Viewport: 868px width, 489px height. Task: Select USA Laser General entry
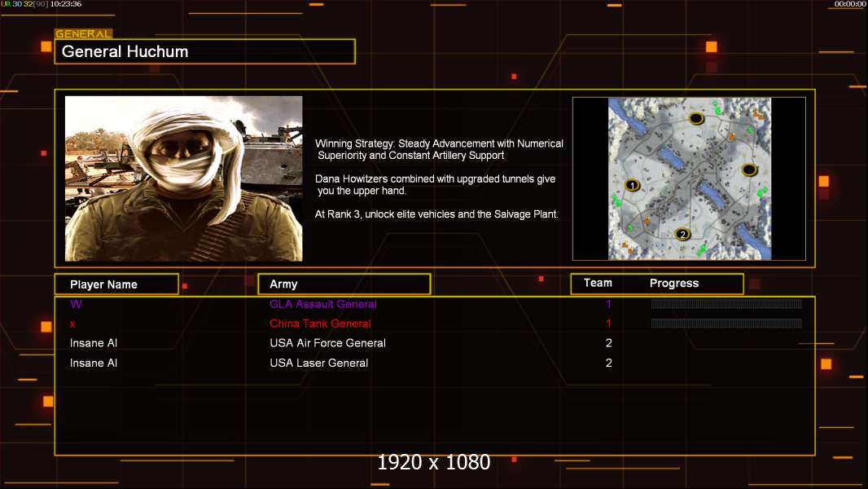coord(318,363)
